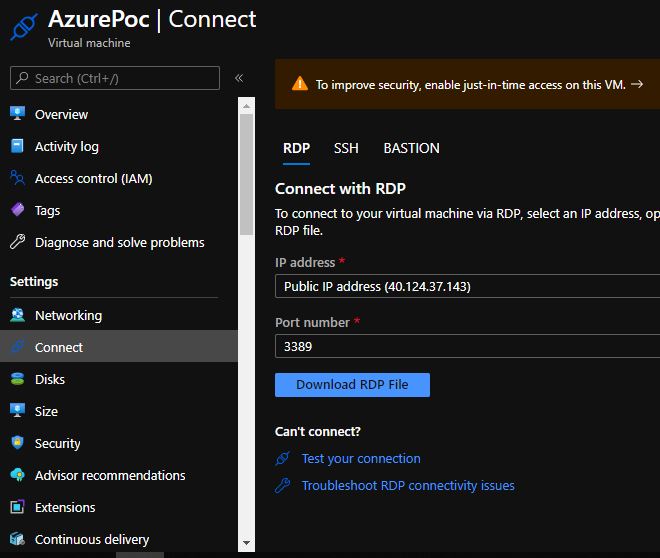
Task: Click the Port number field showing 3389
Action: tap(467, 346)
